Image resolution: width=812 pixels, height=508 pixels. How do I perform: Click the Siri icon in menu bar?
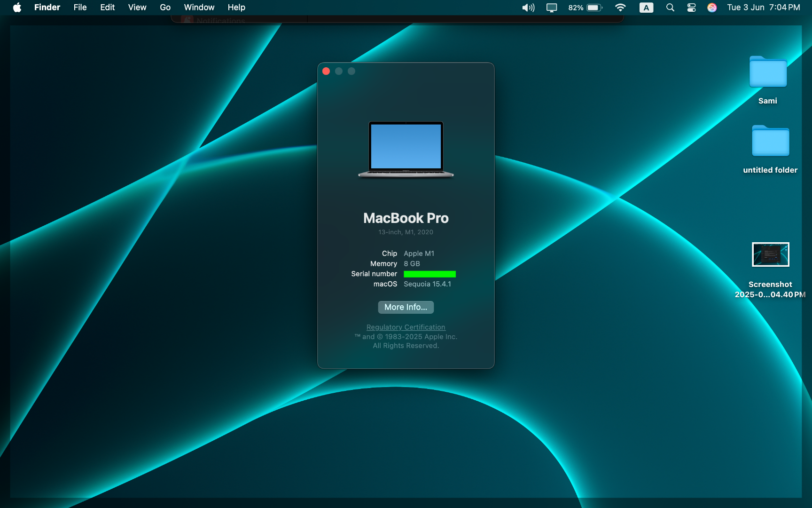(x=712, y=8)
